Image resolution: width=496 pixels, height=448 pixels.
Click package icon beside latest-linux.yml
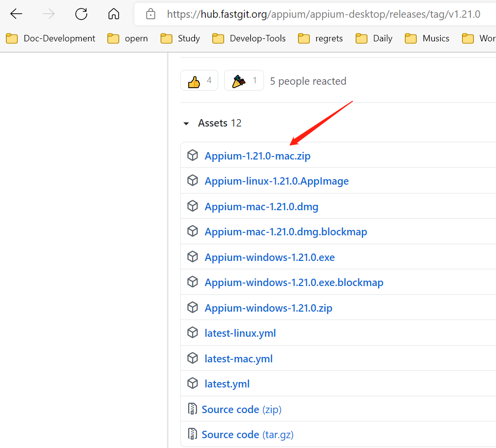click(192, 333)
